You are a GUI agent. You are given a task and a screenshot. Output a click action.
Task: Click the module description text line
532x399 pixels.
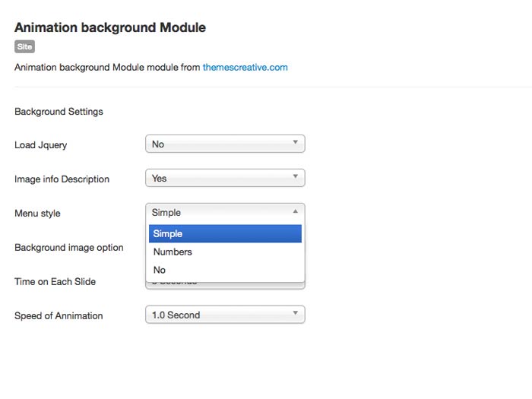[x=107, y=67]
